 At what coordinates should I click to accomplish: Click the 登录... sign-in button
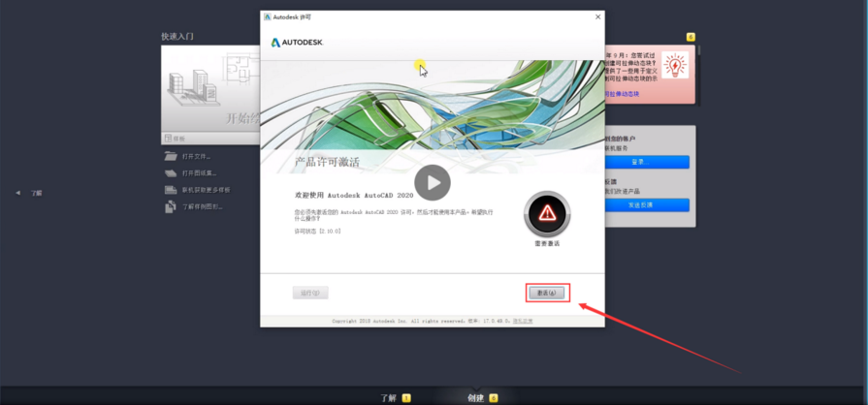(x=647, y=162)
